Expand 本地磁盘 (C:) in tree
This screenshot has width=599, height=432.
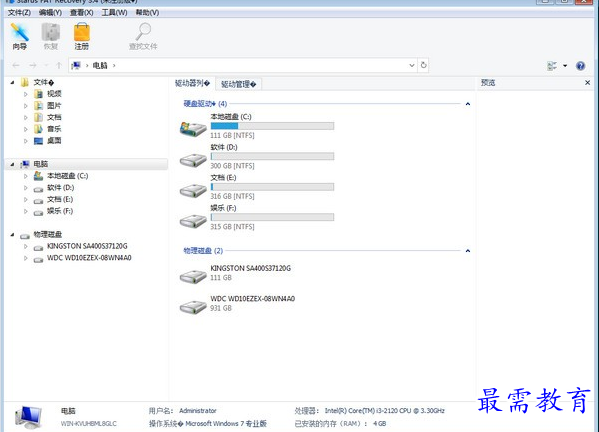click(x=26, y=176)
